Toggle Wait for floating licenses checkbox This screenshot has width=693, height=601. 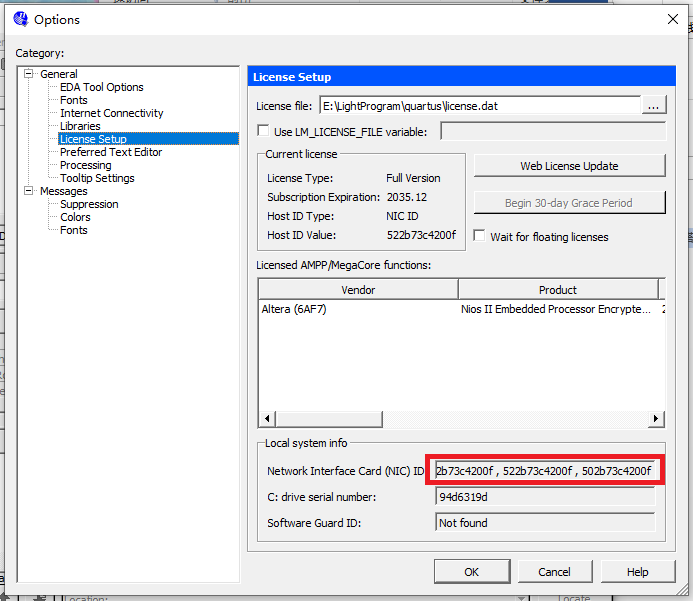click(x=480, y=237)
